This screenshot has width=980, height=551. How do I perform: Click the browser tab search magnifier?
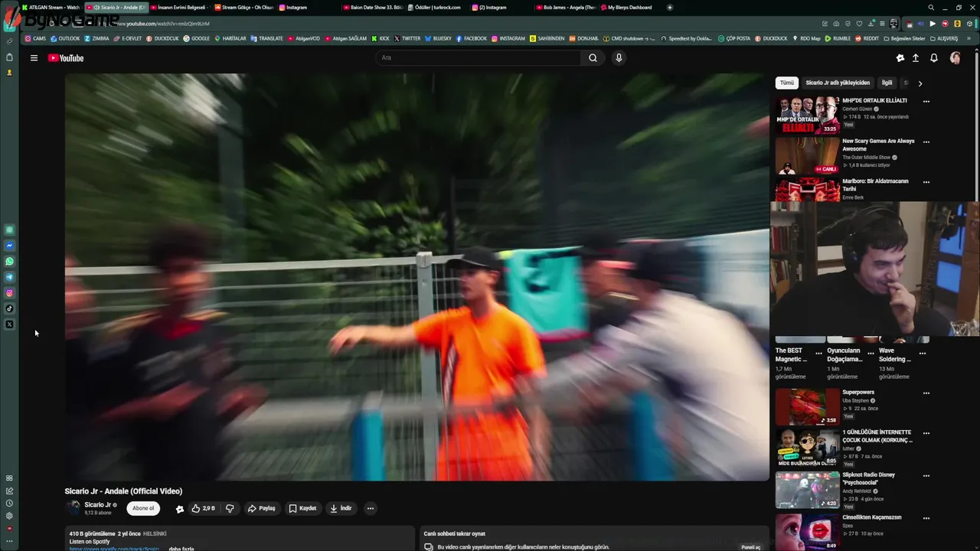pos(931,8)
